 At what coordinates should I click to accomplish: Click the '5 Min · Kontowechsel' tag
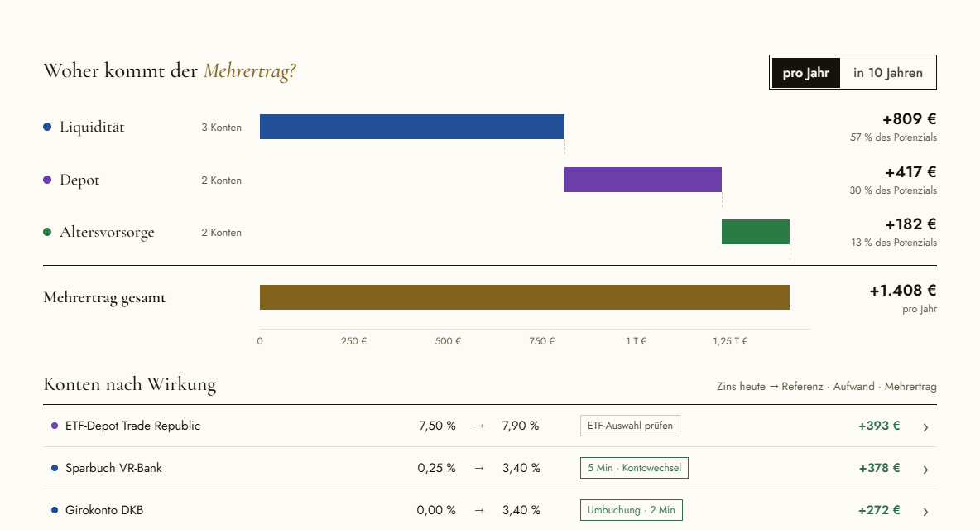pyautogui.click(x=634, y=468)
